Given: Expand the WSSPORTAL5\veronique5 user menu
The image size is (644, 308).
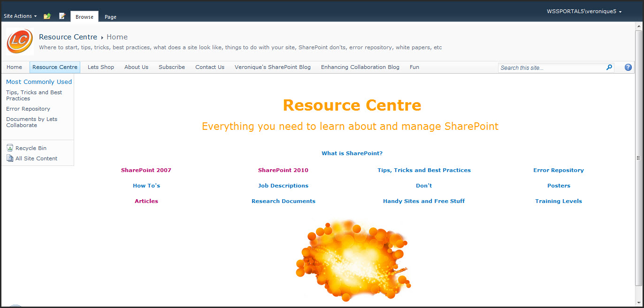Looking at the screenshot, I should coord(583,11).
